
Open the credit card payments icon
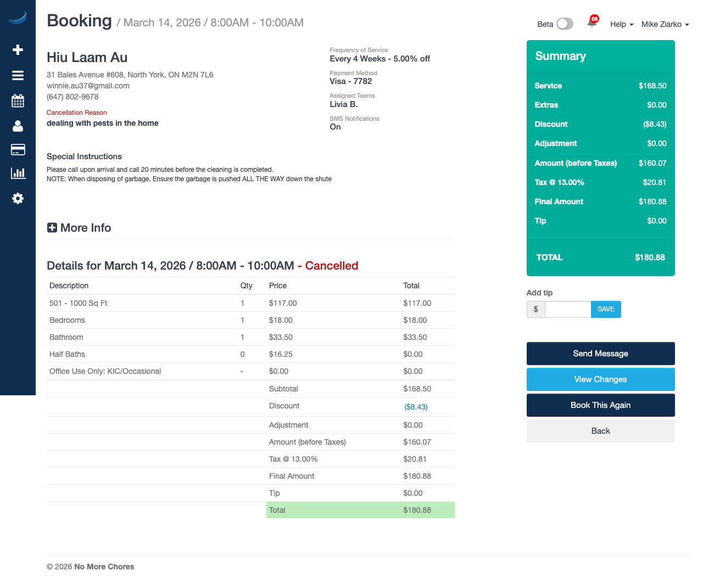click(x=18, y=150)
